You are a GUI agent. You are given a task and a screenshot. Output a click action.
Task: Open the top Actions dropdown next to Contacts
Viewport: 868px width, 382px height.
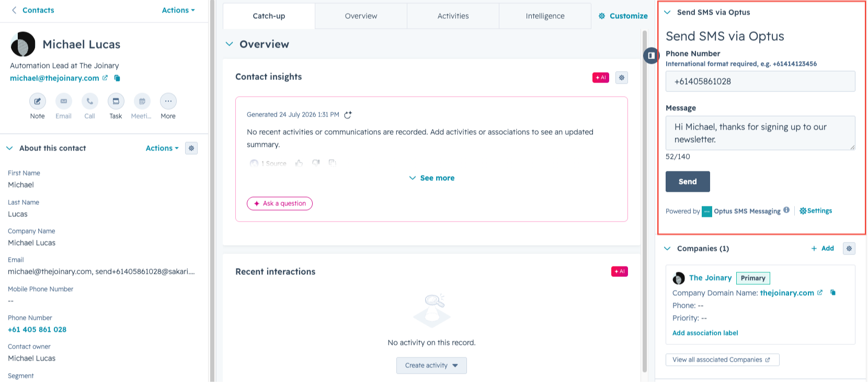(178, 10)
